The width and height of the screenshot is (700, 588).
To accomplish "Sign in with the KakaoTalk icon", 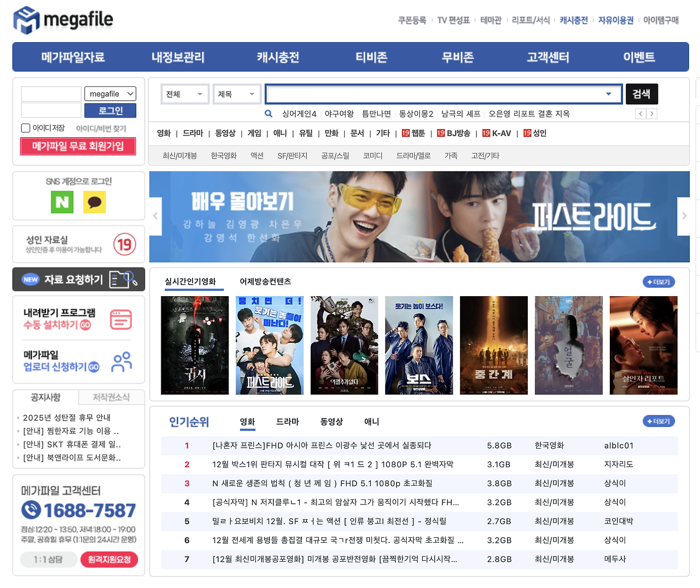I will [x=94, y=202].
